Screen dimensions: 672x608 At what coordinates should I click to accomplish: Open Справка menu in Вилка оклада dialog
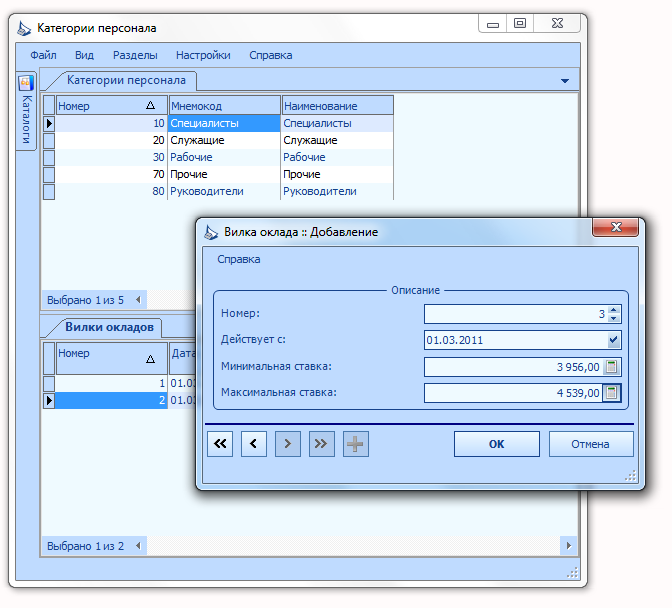click(239, 260)
